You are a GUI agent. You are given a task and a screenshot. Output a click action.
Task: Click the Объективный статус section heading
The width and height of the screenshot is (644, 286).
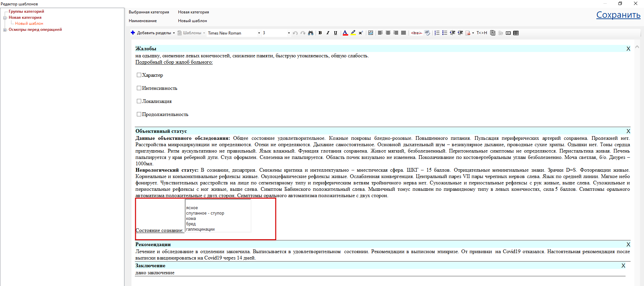tap(161, 131)
